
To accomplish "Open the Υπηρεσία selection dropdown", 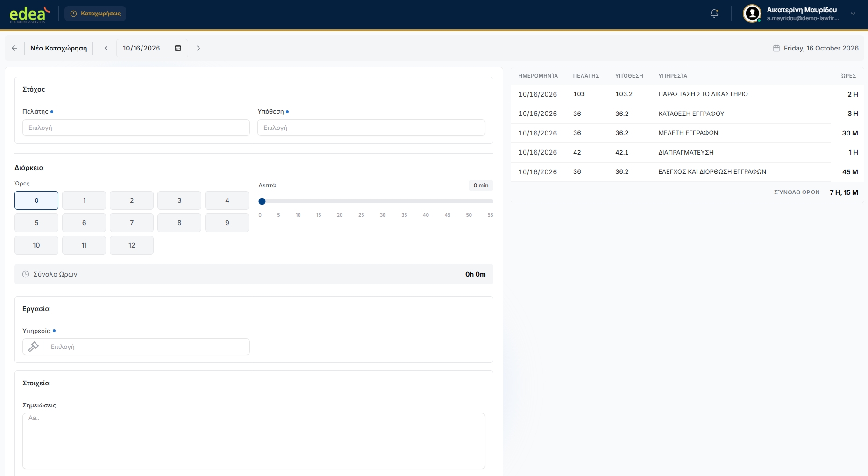I will point(146,347).
